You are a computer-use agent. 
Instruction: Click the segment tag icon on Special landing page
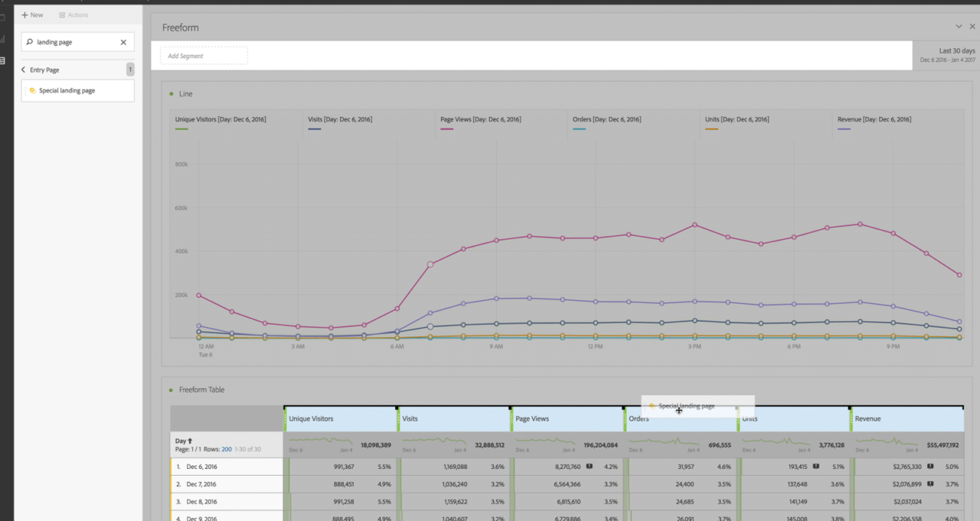31,90
